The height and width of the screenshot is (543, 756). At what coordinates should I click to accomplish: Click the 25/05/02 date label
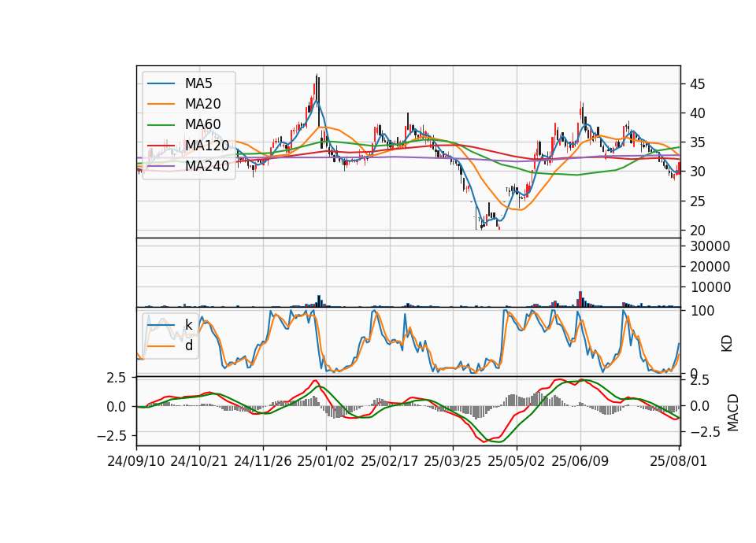coord(517,461)
